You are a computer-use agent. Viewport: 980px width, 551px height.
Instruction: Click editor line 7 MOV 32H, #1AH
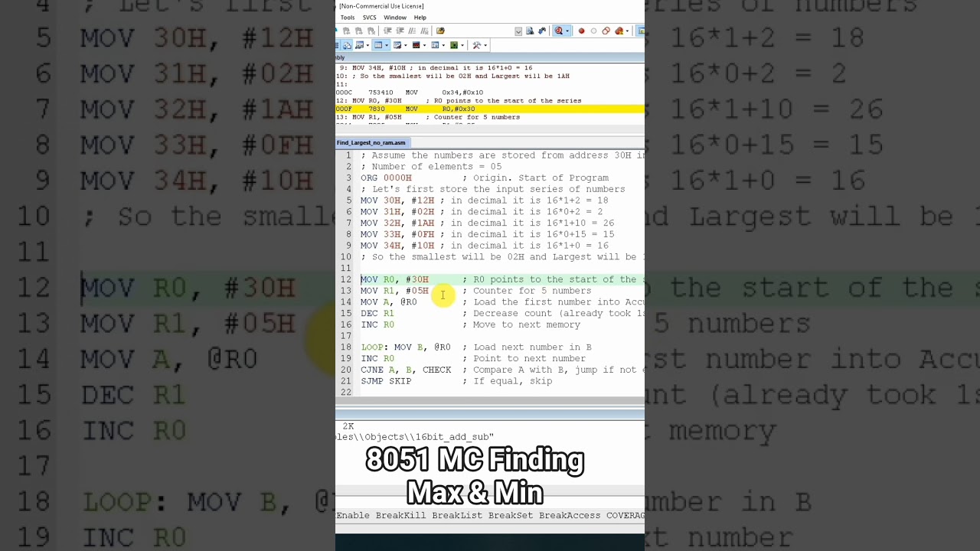[488, 223]
